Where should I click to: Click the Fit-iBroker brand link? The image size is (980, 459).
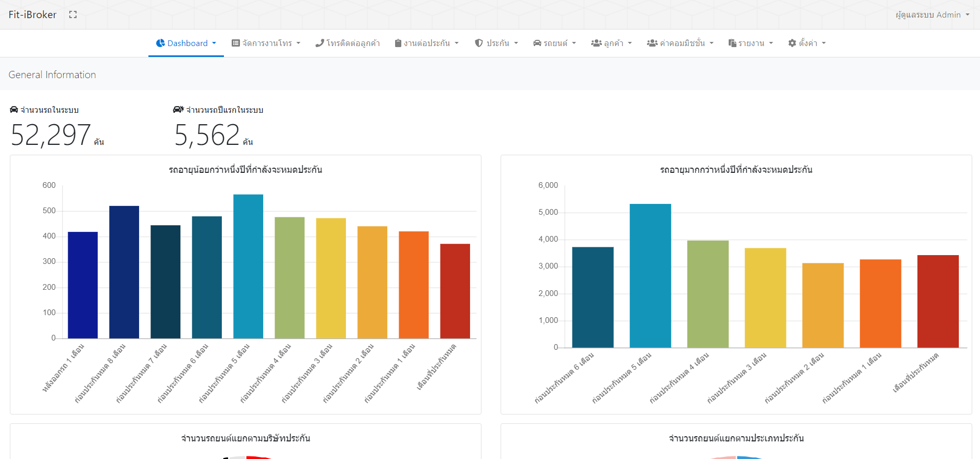pos(33,14)
